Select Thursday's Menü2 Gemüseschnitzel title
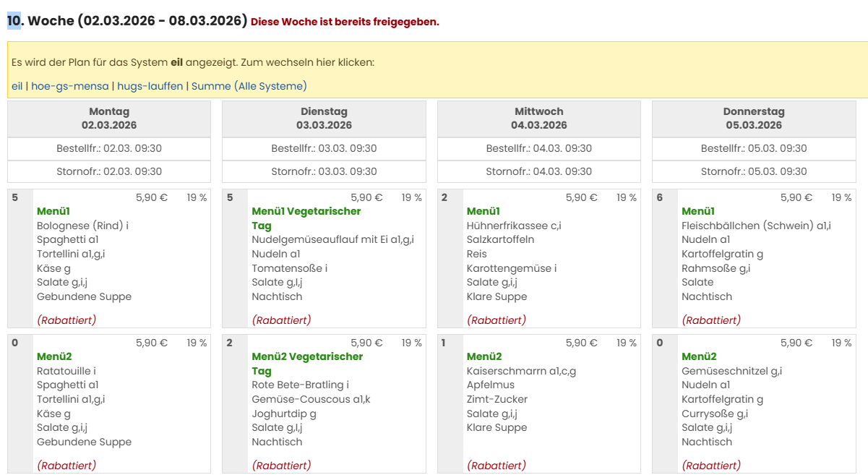This screenshot has width=868, height=475. [x=699, y=356]
